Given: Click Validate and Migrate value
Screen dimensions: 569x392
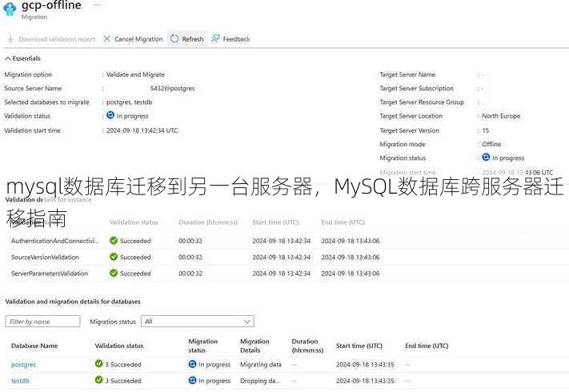Looking at the screenshot, I should pyautogui.click(x=135, y=74).
